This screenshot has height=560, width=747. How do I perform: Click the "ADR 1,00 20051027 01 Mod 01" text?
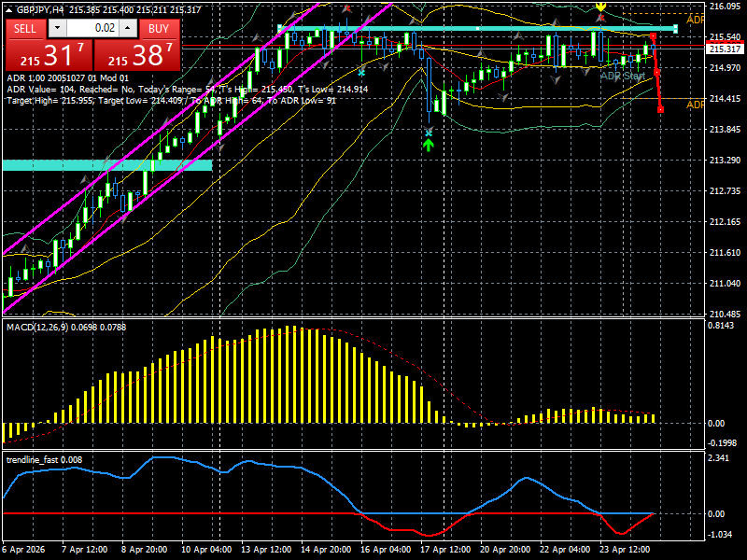pos(67,78)
